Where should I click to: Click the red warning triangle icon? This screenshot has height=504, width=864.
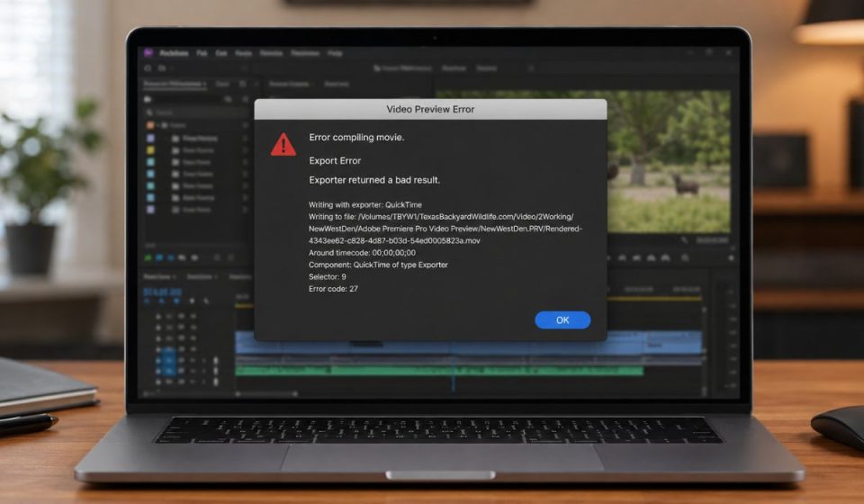[x=283, y=144]
